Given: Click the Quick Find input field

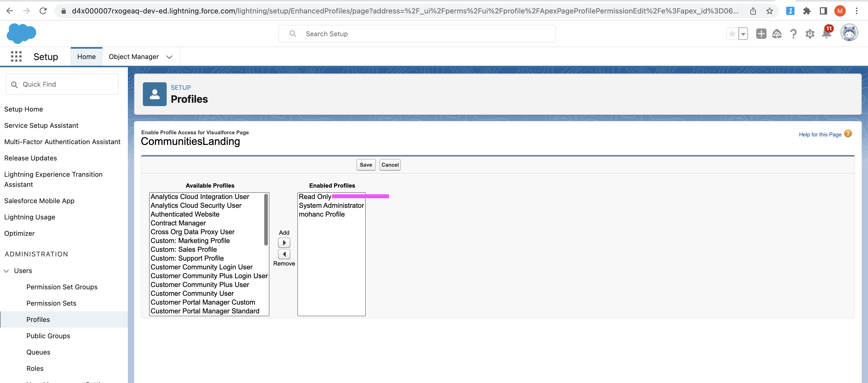Looking at the screenshot, I should click(x=67, y=84).
